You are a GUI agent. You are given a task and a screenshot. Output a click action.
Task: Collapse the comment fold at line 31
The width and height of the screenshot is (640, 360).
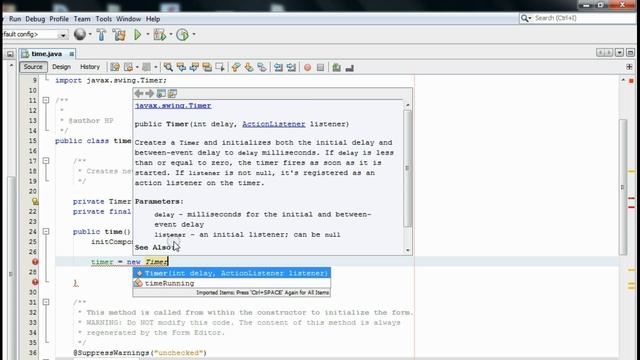[46, 302]
